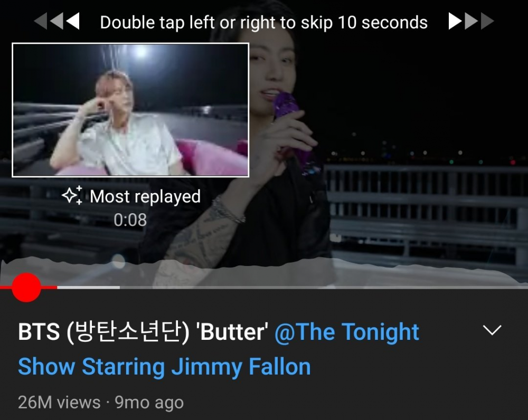Tap the '9mo ago' upload date
Viewport: 528px width, 420px height.
coord(149,403)
